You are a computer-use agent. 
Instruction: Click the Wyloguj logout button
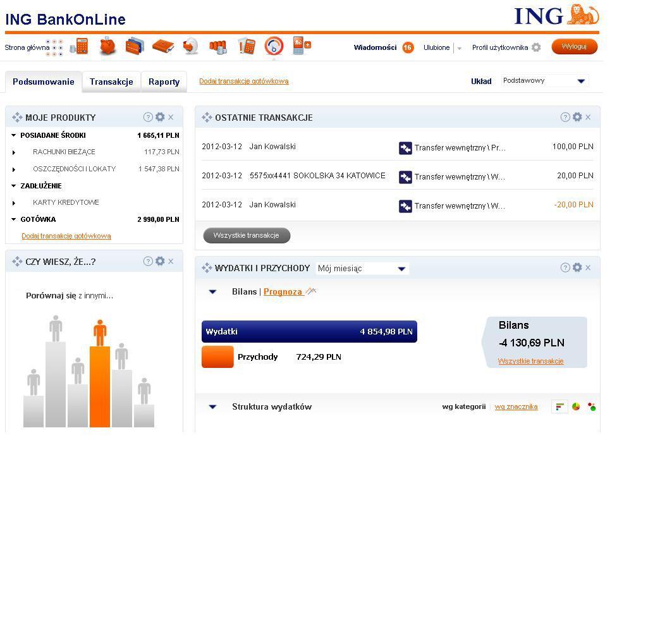[574, 46]
